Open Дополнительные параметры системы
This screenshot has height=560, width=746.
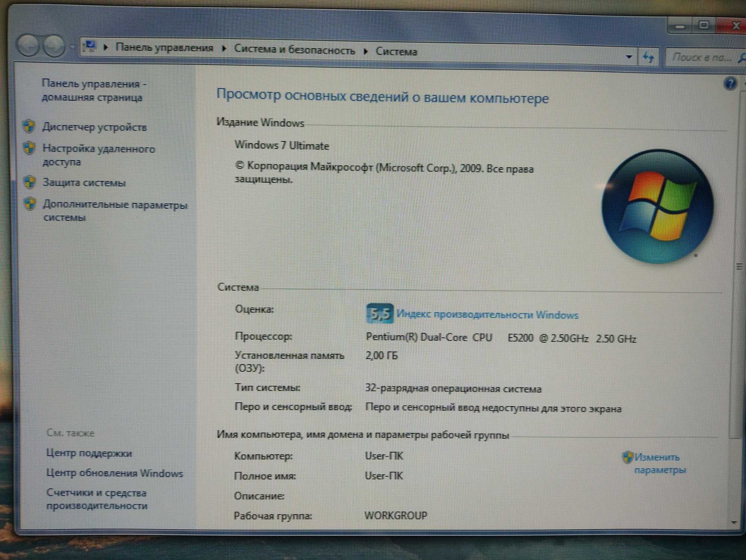(115, 211)
